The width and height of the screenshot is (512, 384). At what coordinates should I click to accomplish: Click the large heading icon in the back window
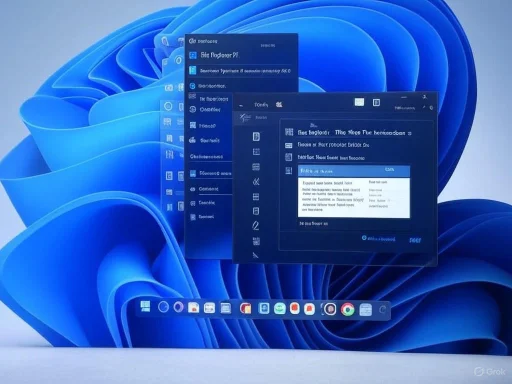(x=193, y=55)
